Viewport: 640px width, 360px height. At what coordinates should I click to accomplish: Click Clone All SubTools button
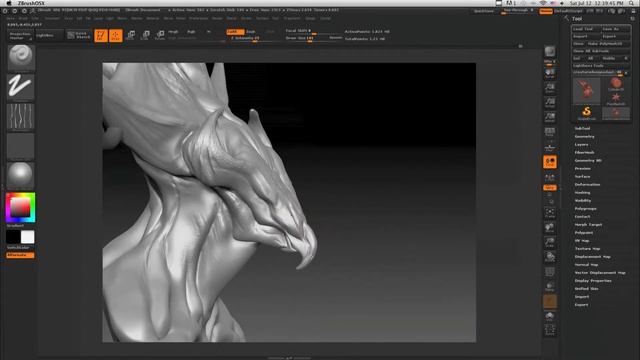(601, 51)
